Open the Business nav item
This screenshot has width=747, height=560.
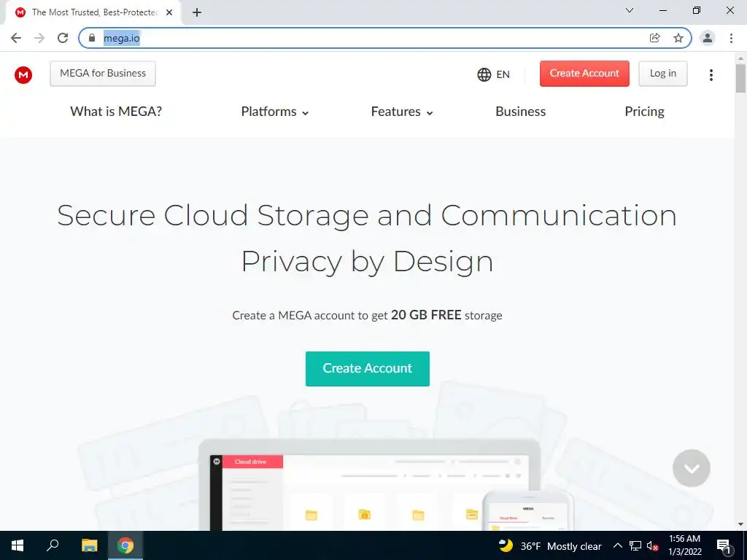520,112
